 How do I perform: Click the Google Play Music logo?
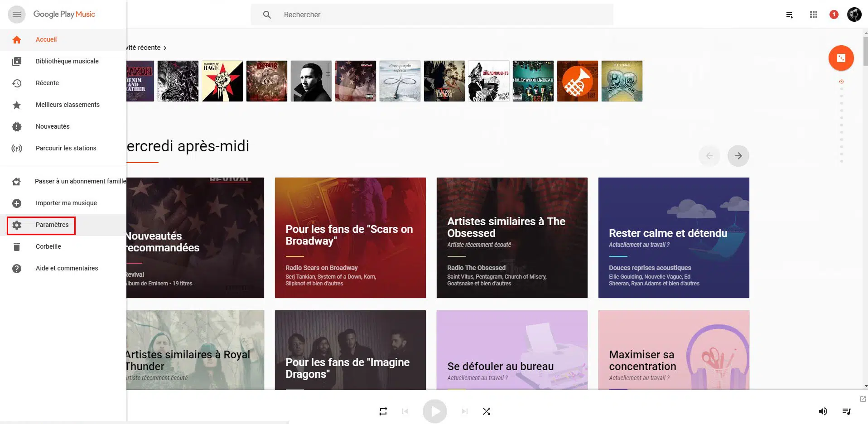click(x=64, y=14)
